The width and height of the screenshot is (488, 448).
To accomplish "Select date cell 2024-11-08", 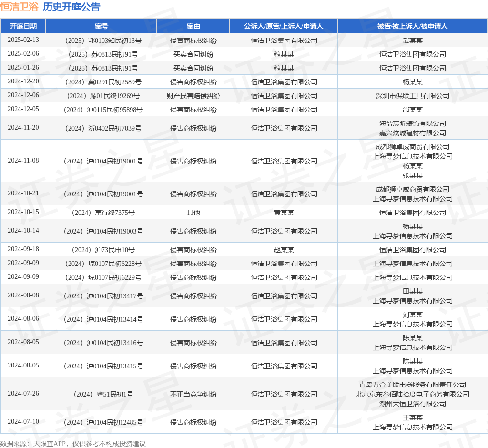I will pyautogui.click(x=23, y=160).
